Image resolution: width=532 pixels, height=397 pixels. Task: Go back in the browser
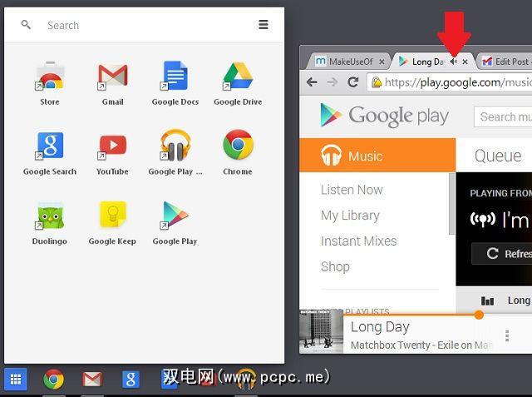click(312, 82)
